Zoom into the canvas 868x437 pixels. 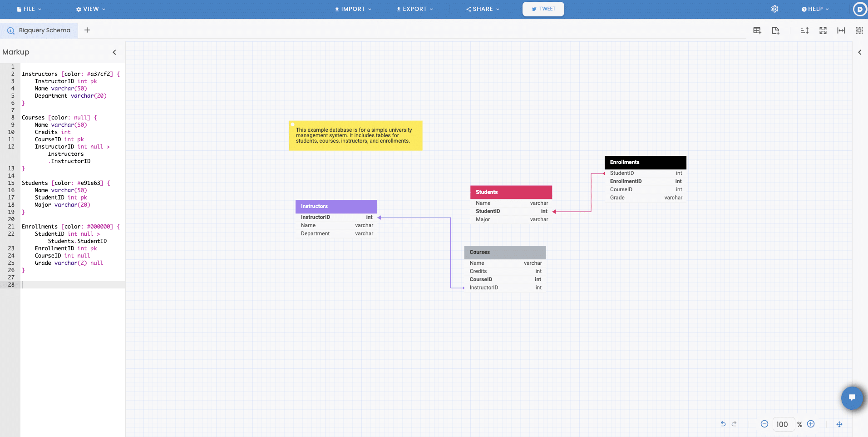coord(811,424)
